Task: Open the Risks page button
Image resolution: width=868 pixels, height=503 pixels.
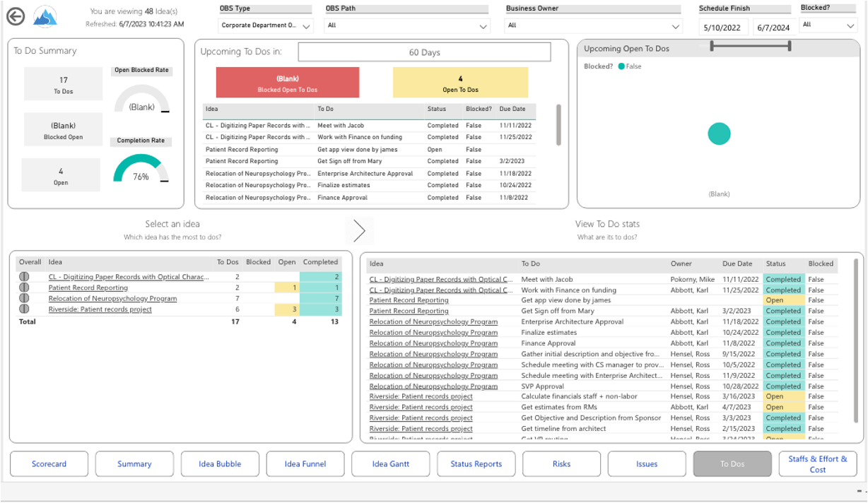Action: pyautogui.click(x=561, y=464)
